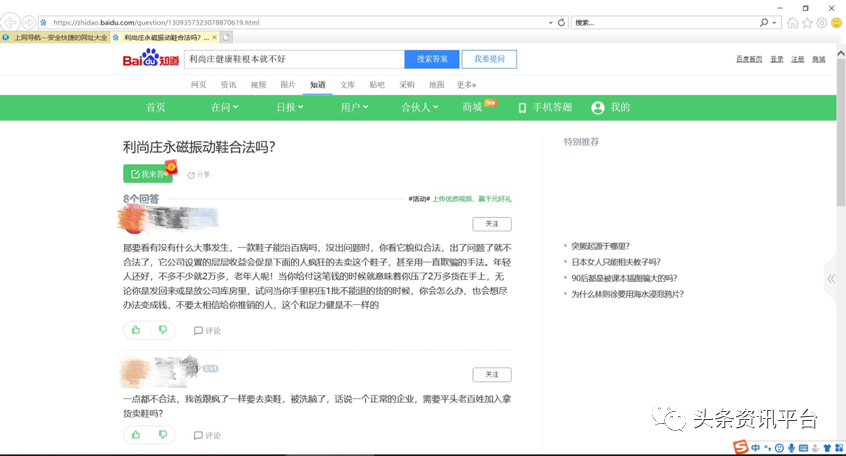
Task: Select the 地图 search category
Action: click(x=436, y=85)
